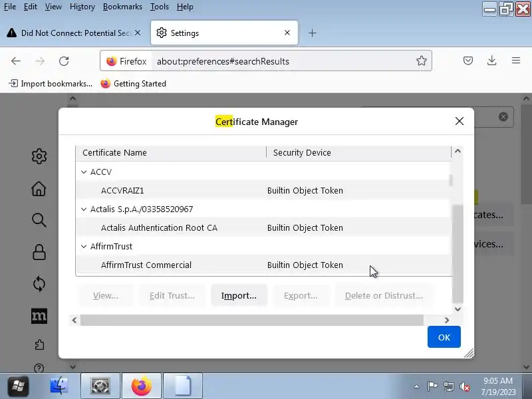The width and height of the screenshot is (532, 399).
Task: Switch to Firefox in taskbar
Action: click(142, 386)
